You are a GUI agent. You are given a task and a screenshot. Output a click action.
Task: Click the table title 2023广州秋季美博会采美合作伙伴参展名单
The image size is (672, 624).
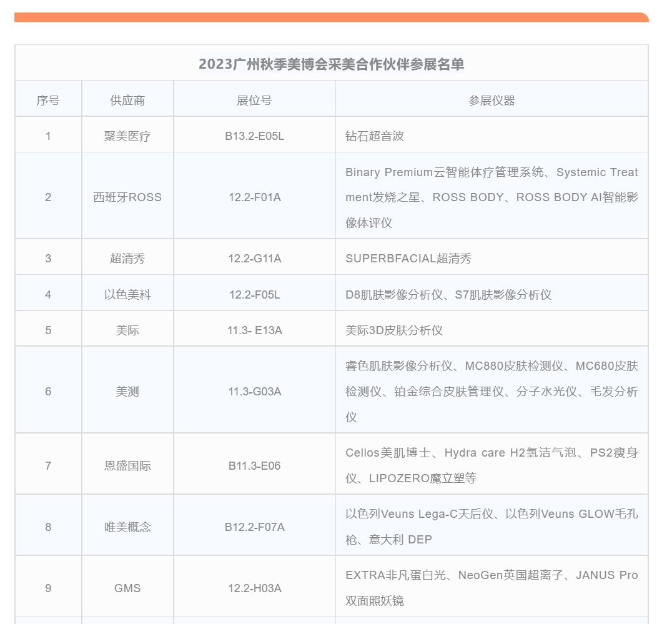331,64
